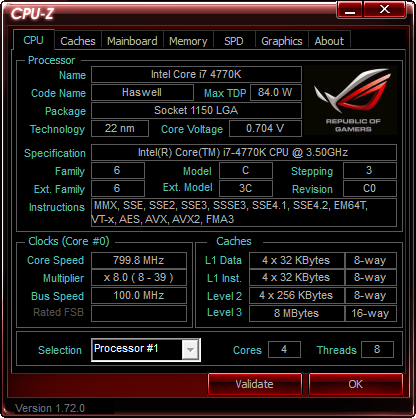416x418 pixels.
Task: Click the Republic of Gamers logo
Action: click(x=350, y=100)
